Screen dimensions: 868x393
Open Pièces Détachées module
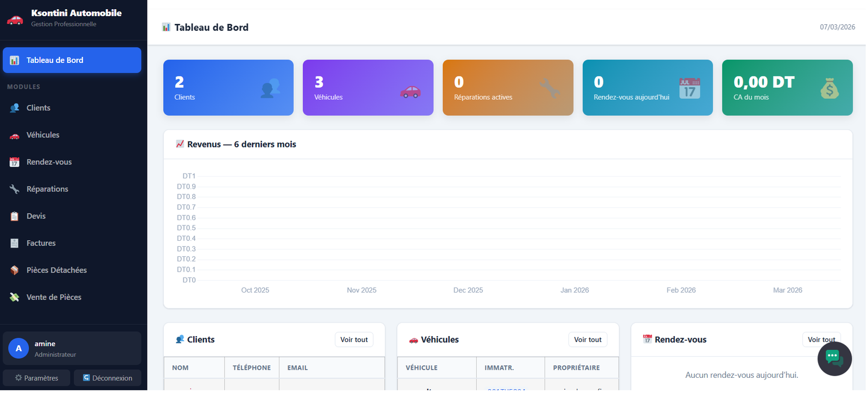[56, 270]
